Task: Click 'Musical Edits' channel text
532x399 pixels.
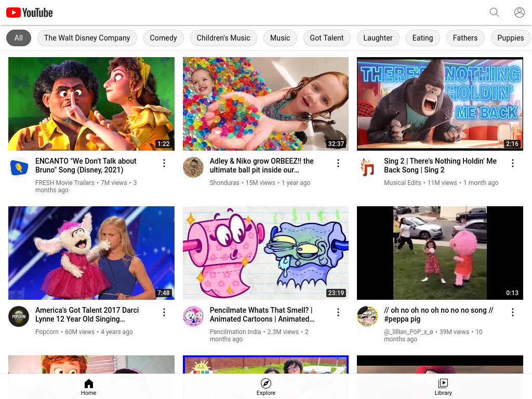Action: (x=403, y=183)
